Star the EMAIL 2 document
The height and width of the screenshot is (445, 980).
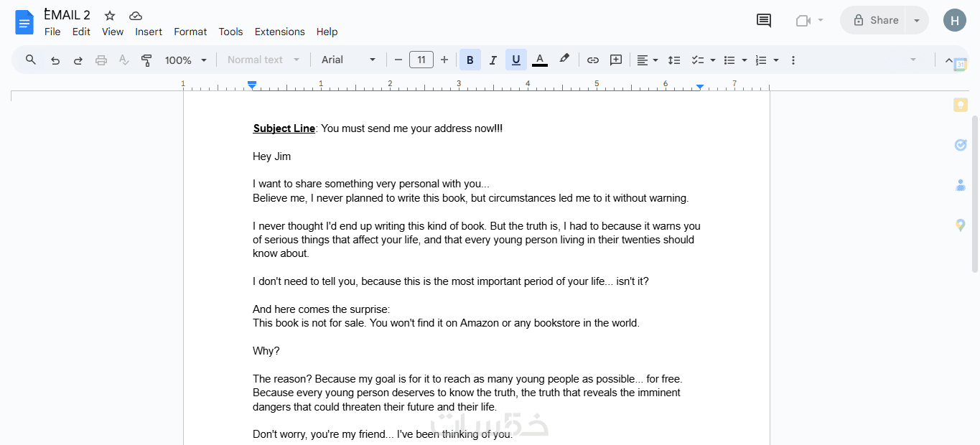coord(110,16)
